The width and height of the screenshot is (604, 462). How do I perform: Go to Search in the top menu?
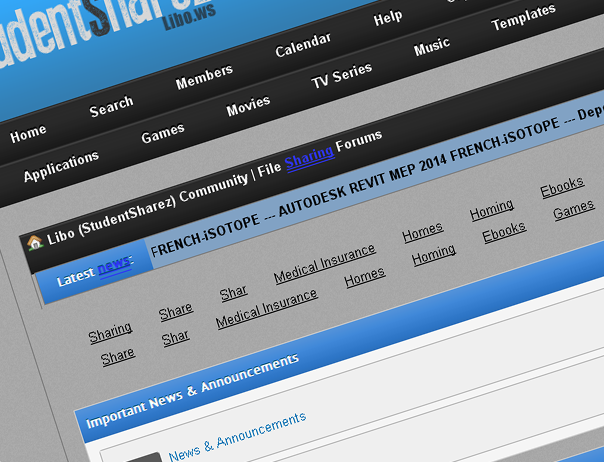pyautogui.click(x=111, y=106)
